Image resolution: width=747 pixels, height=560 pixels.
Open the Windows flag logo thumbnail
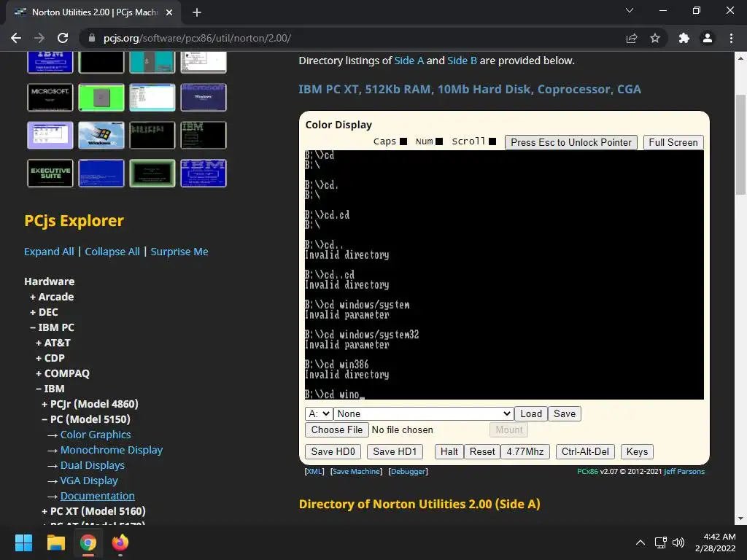coord(101,135)
